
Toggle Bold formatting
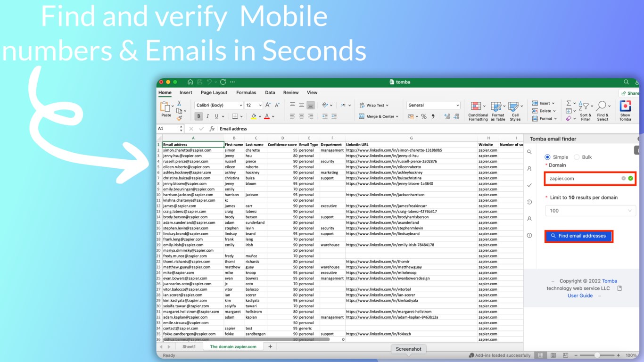(x=198, y=116)
